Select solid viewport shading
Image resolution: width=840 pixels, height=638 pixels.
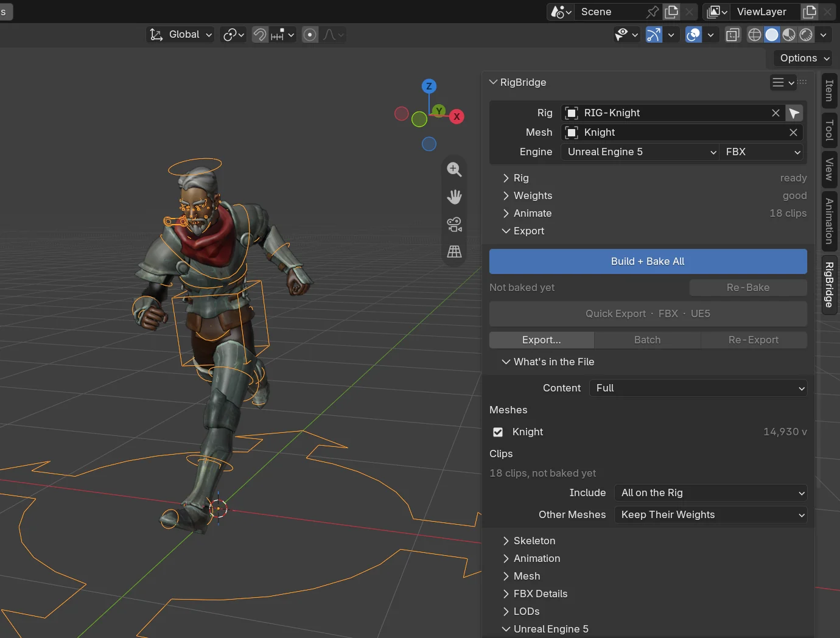(x=772, y=35)
